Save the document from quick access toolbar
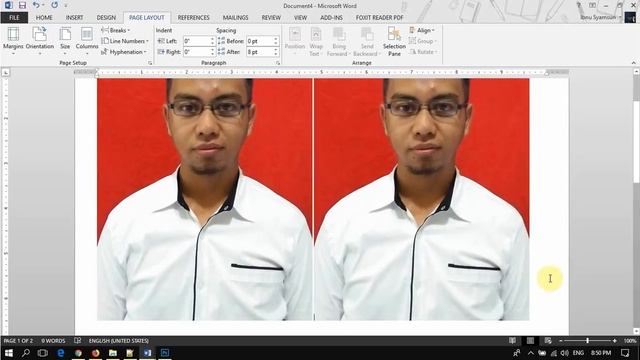Image resolution: width=640 pixels, height=360 pixels. 22,5
